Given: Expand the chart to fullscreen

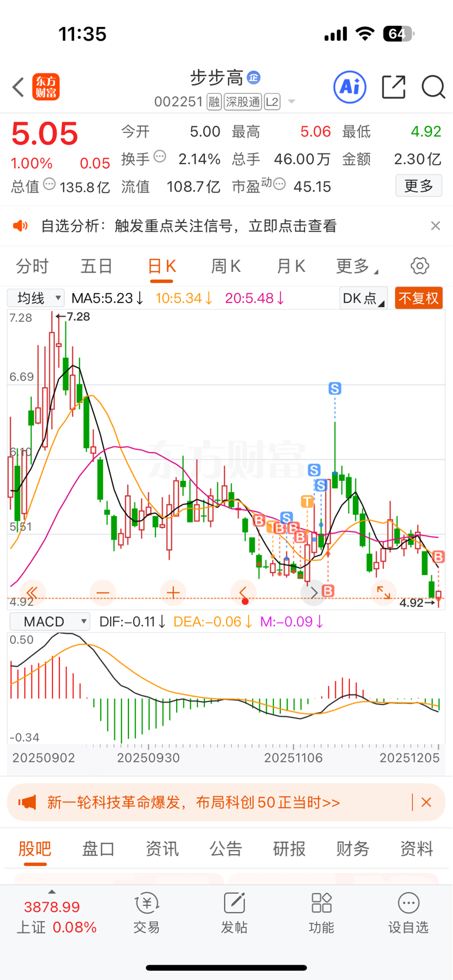Looking at the screenshot, I should point(383,592).
